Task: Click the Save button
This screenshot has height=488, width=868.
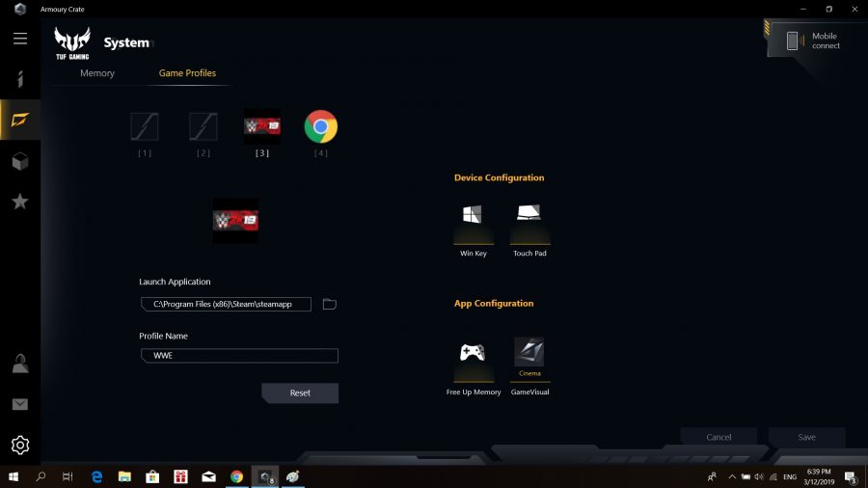Action: 806,437
